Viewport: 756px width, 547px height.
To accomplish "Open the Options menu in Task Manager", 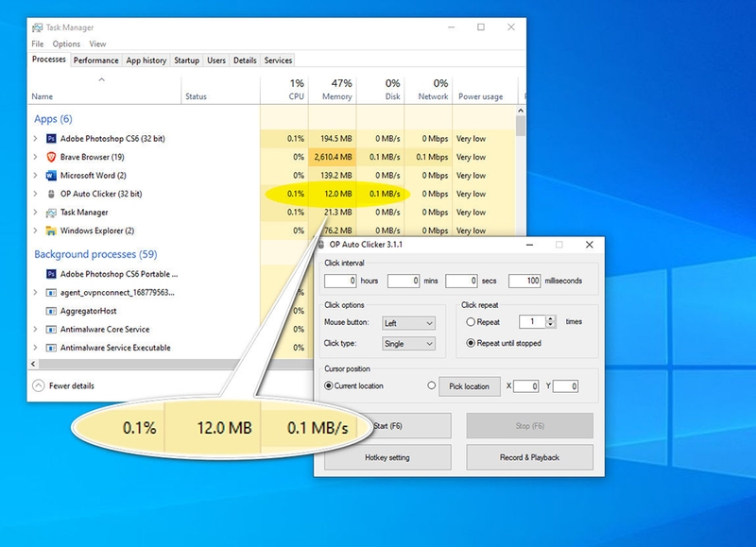I will pyautogui.click(x=66, y=43).
